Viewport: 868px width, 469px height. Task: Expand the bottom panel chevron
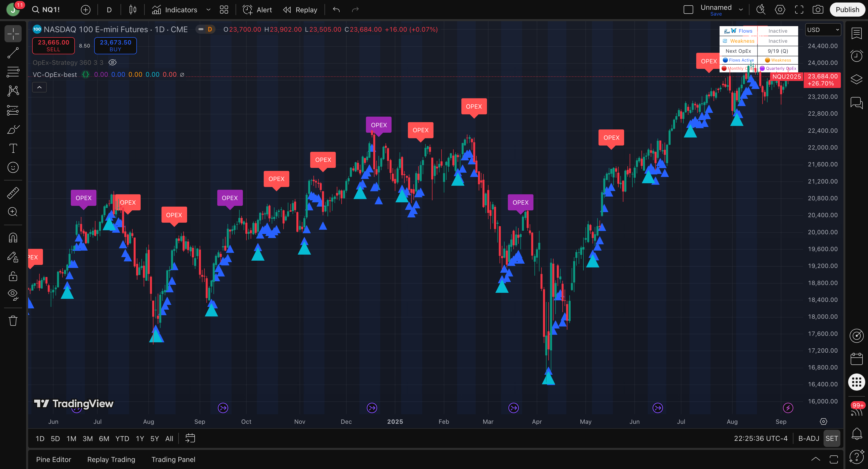(x=816, y=459)
